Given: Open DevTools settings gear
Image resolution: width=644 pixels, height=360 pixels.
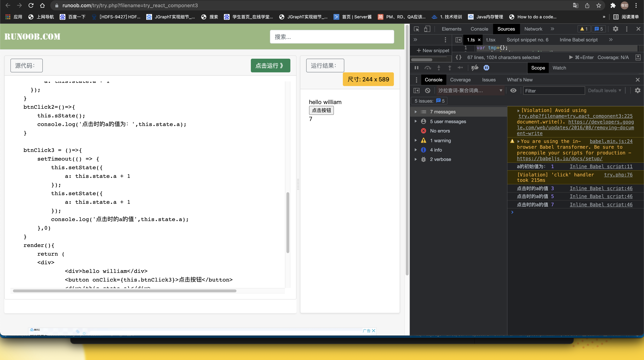Looking at the screenshot, I should tap(616, 29).
